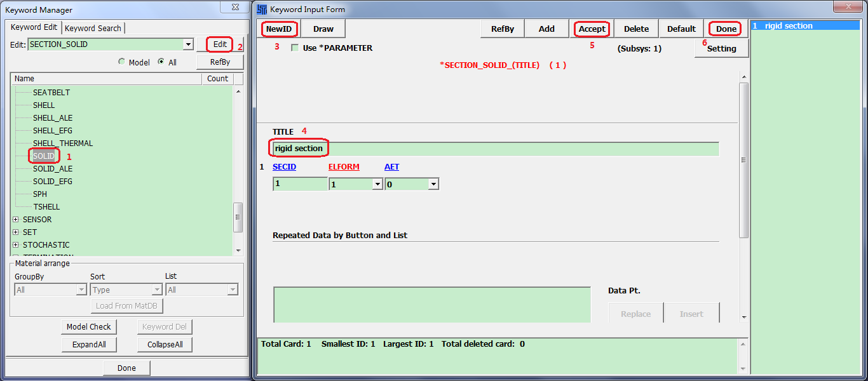Select TSHELL tree entry
This screenshot has height=381, width=868.
pyautogui.click(x=46, y=207)
